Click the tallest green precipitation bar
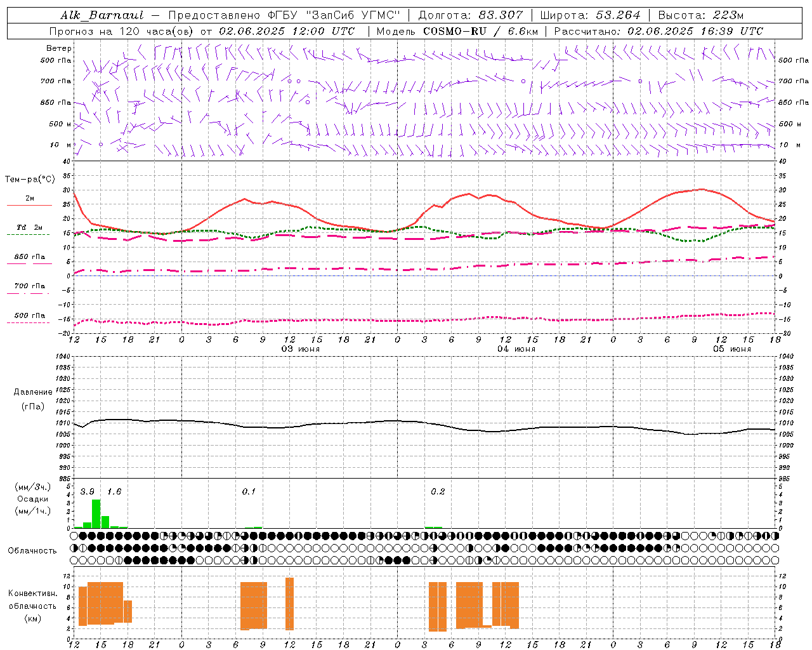Image resolution: width=812 pixels, height=650 pixels. [x=96, y=514]
